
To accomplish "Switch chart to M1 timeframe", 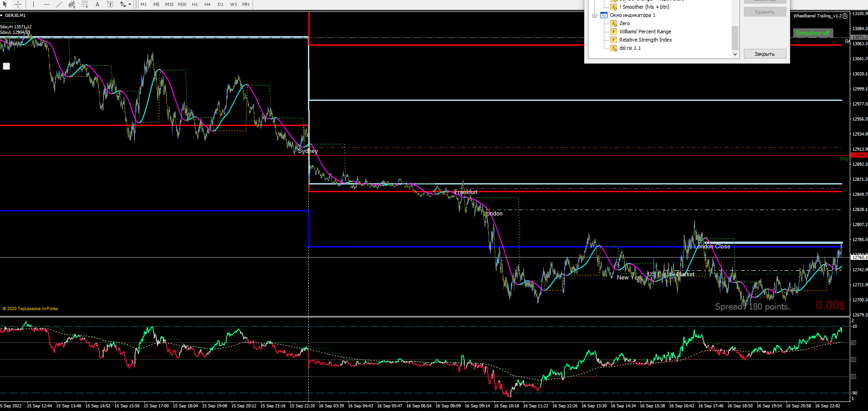I will 144,4.
